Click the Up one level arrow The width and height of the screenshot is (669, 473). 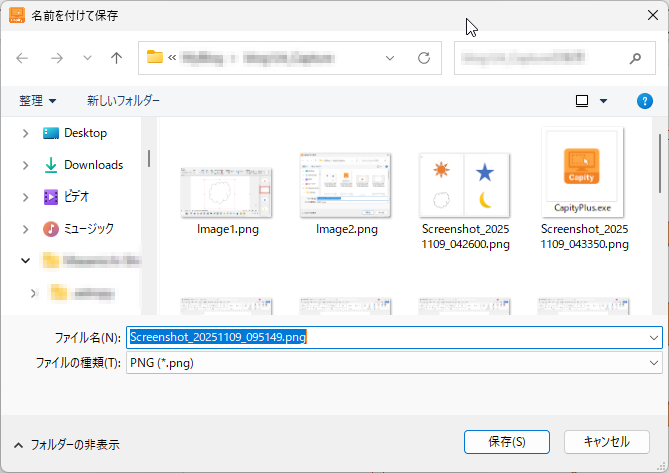(x=116, y=58)
